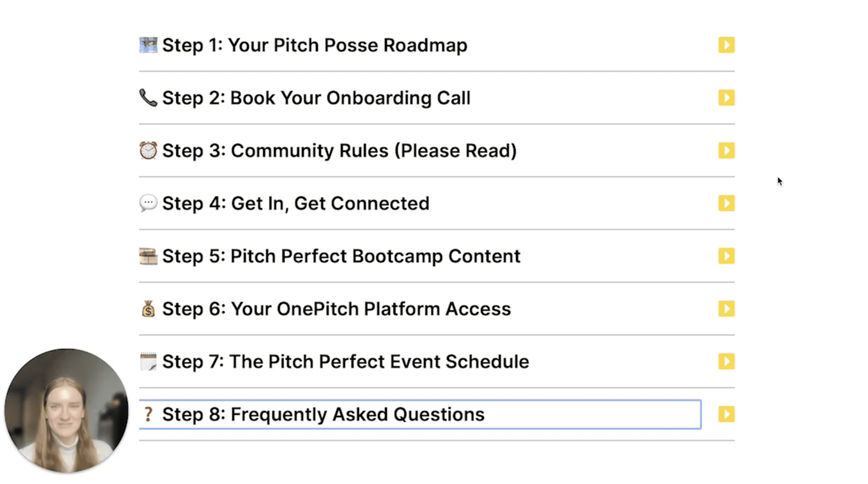
Task: Click the clapperboard emoji at Step 5
Action: tap(148, 256)
